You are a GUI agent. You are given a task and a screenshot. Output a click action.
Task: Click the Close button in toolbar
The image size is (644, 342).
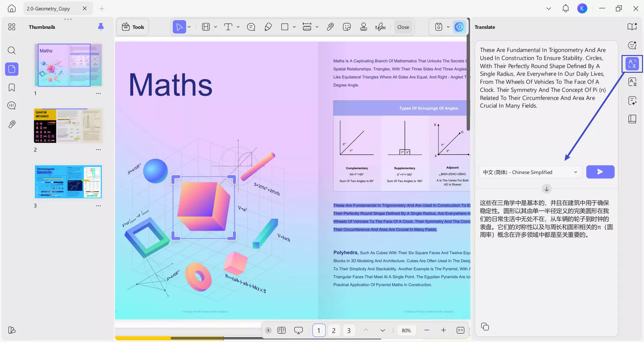click(x=403, y=27)
